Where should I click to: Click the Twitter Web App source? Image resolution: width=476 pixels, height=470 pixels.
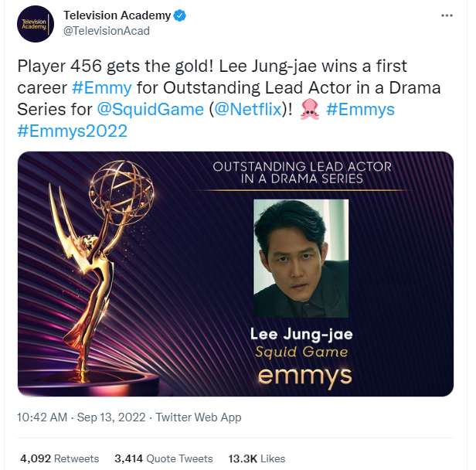pos(199,417)
